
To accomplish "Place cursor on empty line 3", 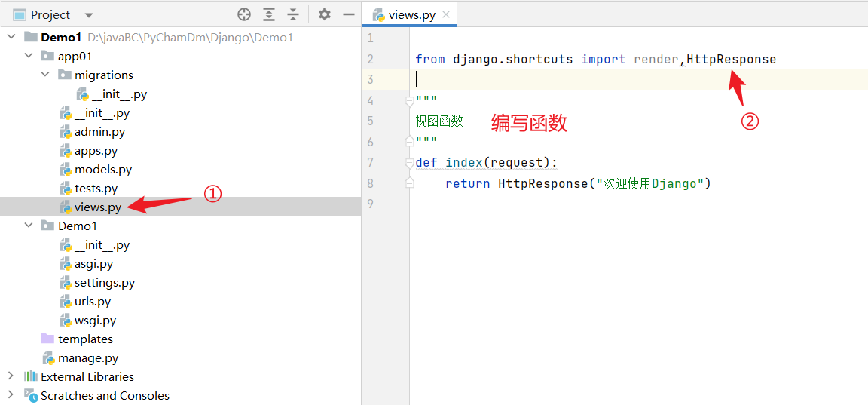I will (x=639, y=79).
